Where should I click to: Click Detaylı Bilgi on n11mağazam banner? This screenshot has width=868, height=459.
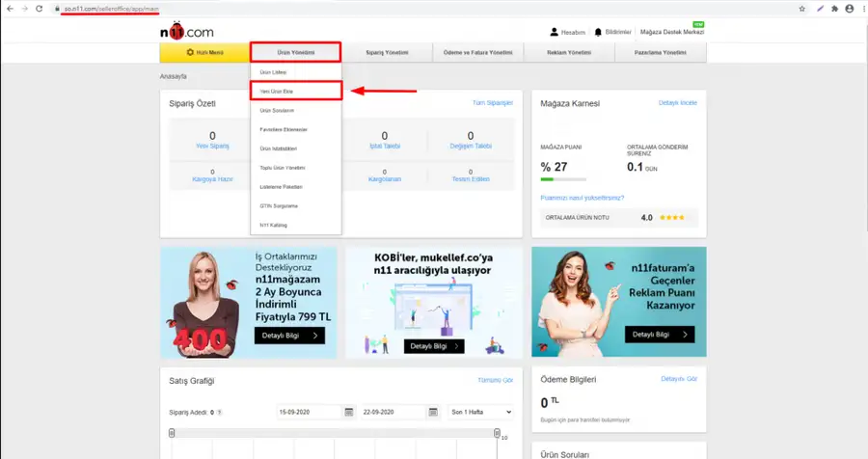coord(289,336)
